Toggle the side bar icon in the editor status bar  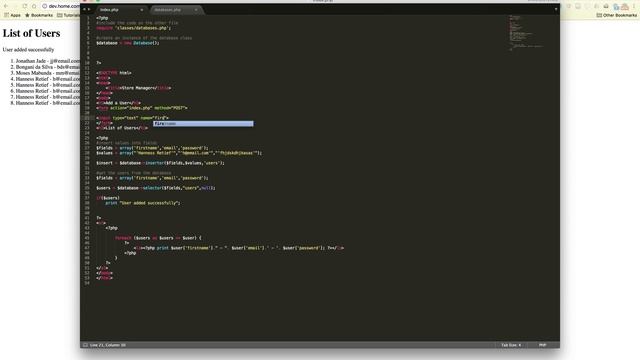85,345
